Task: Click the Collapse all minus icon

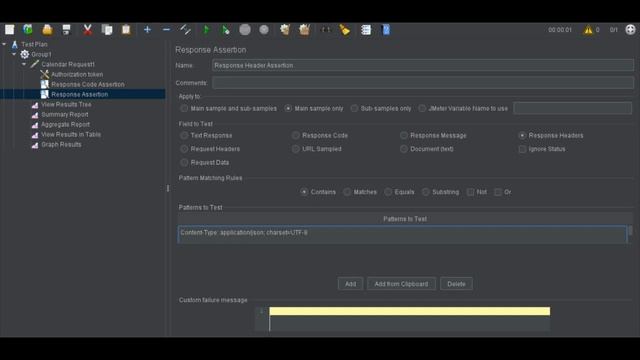Action: [166, 29]
